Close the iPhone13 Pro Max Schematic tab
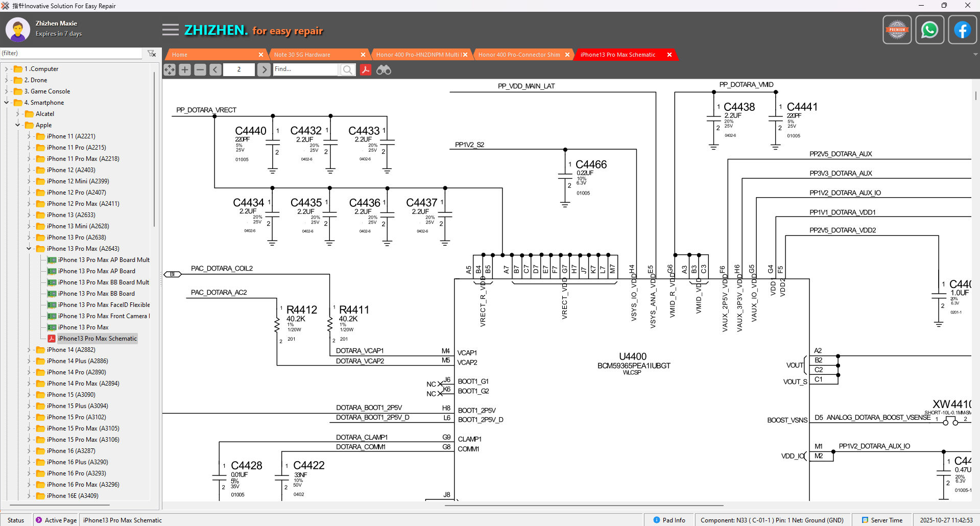The image size is (980, 526). tap(670, 55)
